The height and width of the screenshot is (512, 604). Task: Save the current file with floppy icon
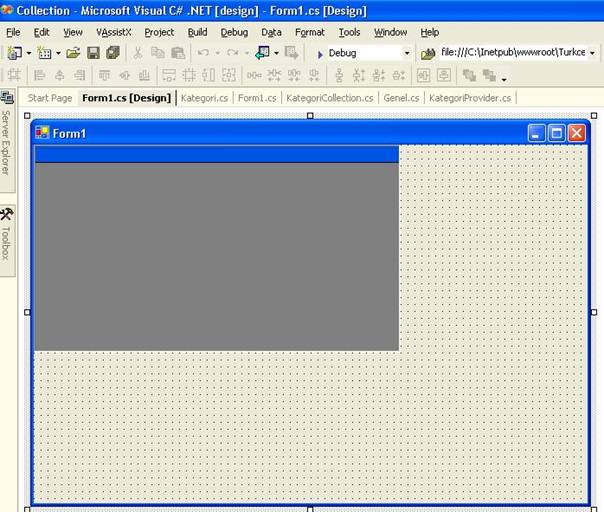[x=93, y=53]
